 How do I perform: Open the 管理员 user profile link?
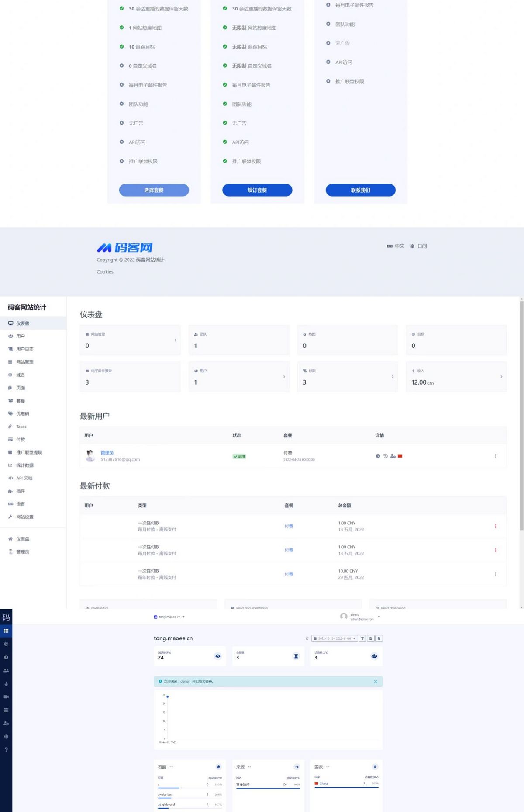click(x=107, y=453)
